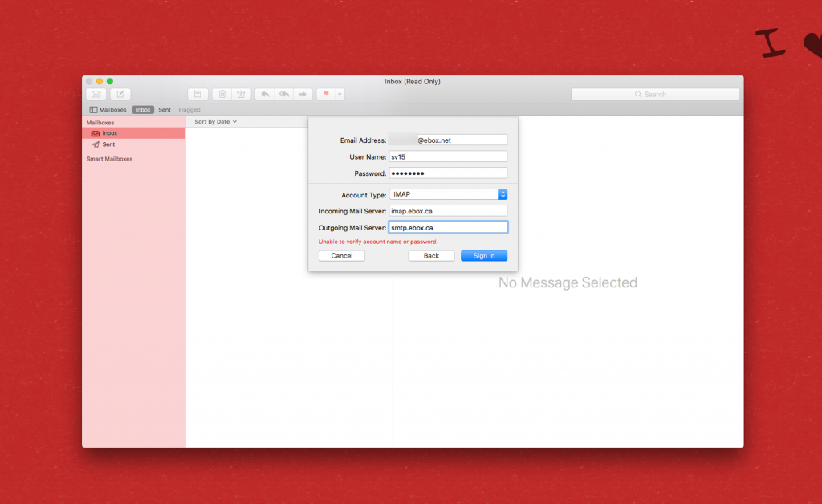This screenshot has height=504, width=822.
Task: Click the green zoom window button
Action: click(110, 81)
